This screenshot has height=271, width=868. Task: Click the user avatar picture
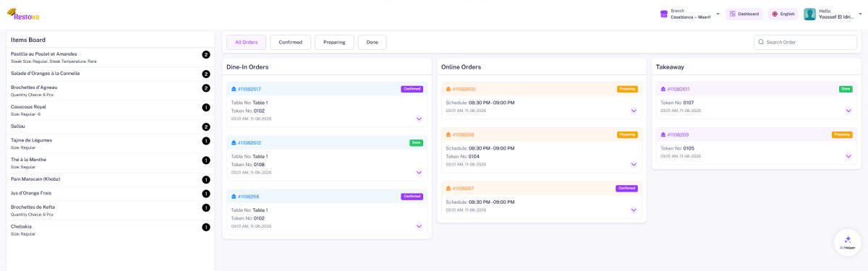(x=809, y=14)
